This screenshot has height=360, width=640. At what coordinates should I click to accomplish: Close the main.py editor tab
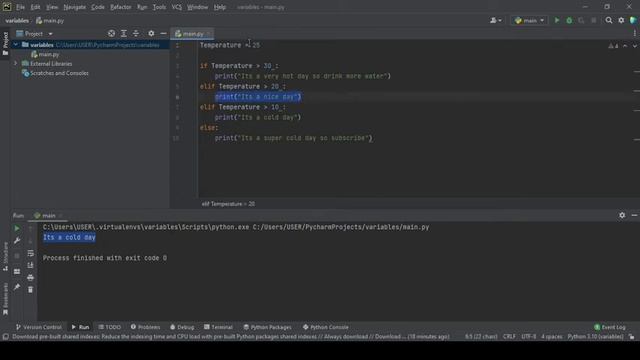pyautogui.click(x=209, y=34)
